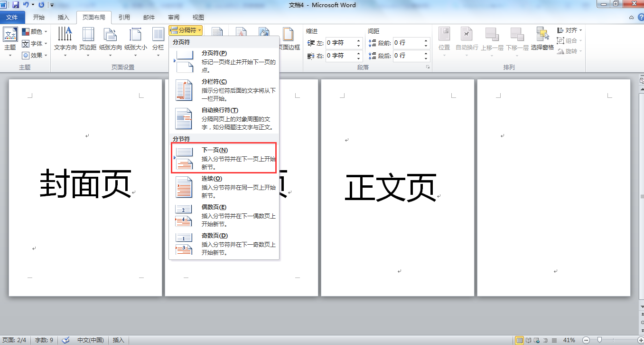Switch to Web Layout view icon

pyautogui.click(x=537, y=340)
